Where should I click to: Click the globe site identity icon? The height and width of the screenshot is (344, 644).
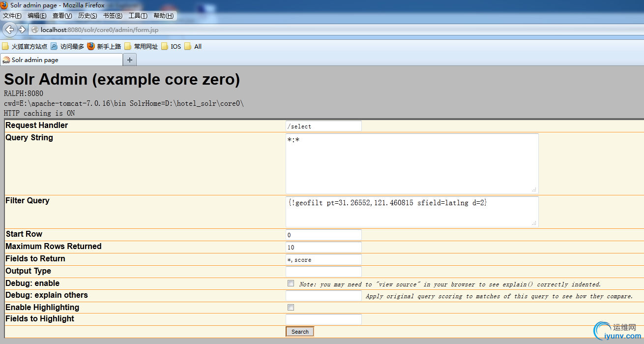coord(35,30)
